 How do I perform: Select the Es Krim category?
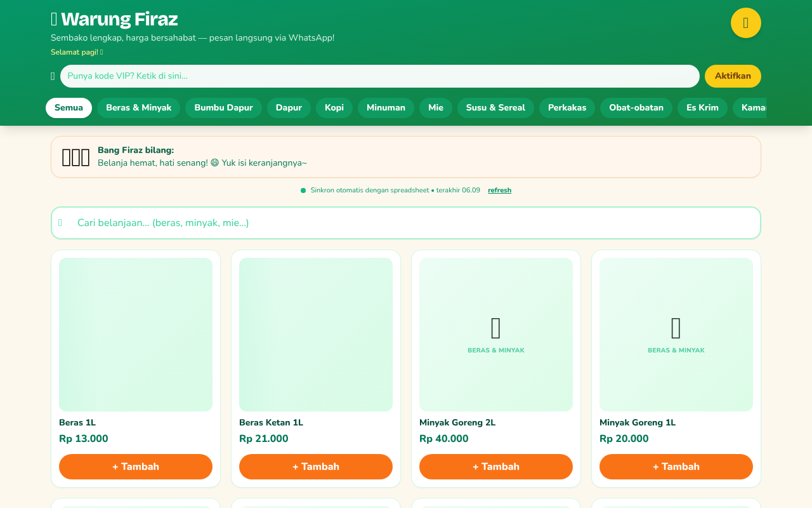click(702, 108)
